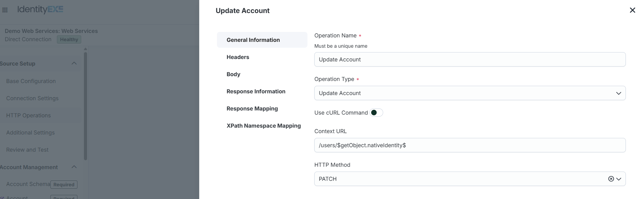Click the Operation Name input field

coord(470,59)
